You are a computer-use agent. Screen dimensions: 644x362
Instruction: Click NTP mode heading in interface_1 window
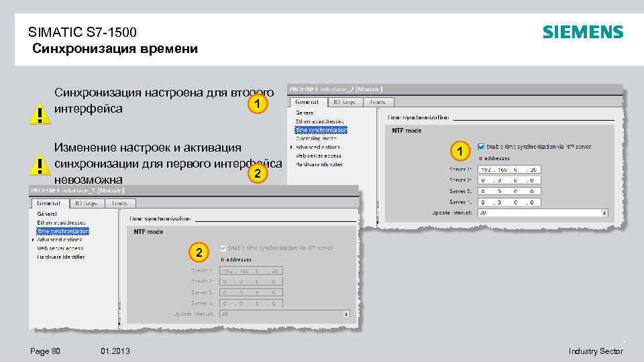(x=148, y=232)
